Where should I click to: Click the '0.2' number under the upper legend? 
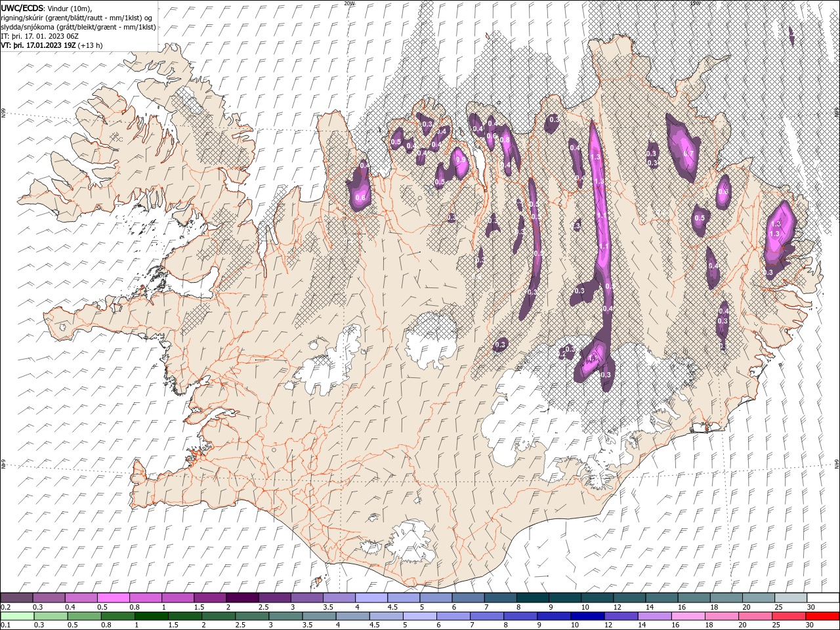click(x=6, y=607)
